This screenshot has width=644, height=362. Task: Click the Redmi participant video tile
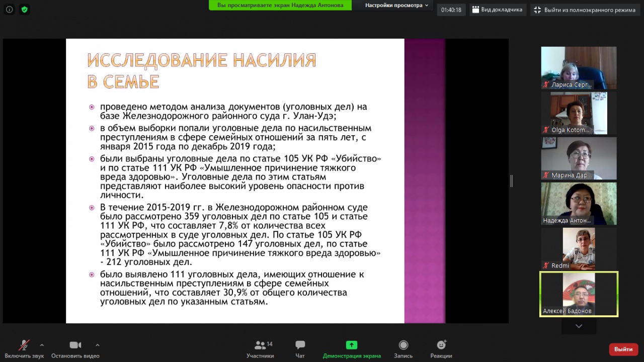579,249
